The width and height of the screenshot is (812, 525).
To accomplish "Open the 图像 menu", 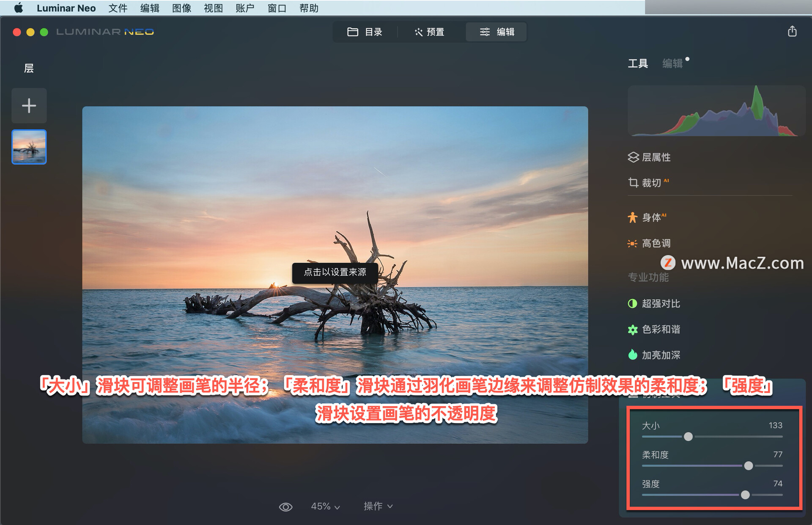I will click(x=181, y=8).
